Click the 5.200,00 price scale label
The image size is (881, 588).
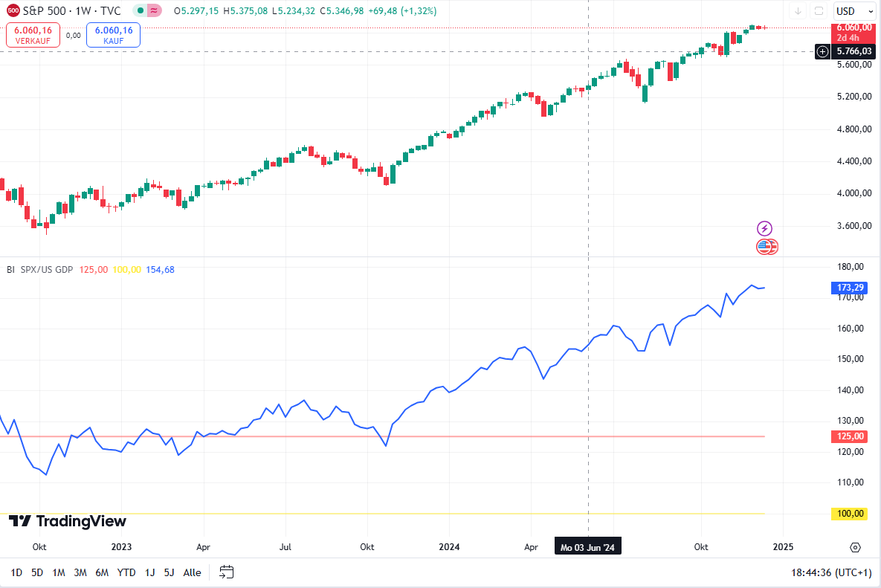[854, 97]
